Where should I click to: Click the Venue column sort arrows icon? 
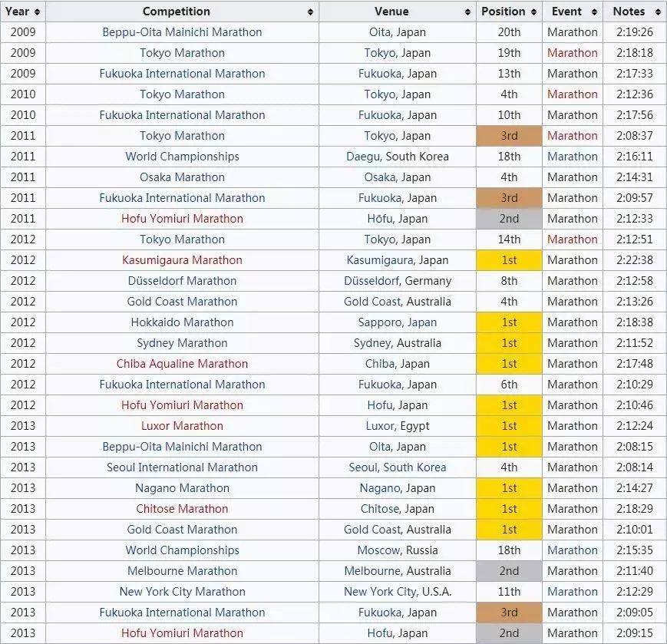[467, 12]
